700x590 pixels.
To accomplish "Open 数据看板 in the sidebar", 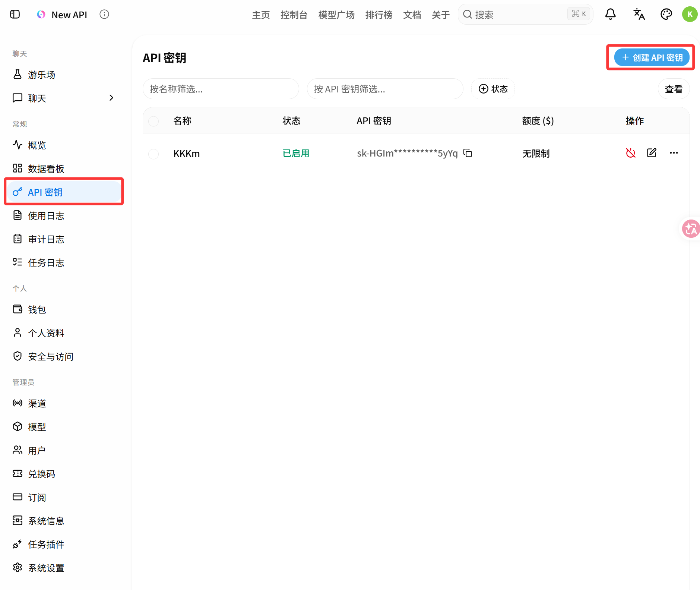I will pyautogui.click(x=64, y=168).
